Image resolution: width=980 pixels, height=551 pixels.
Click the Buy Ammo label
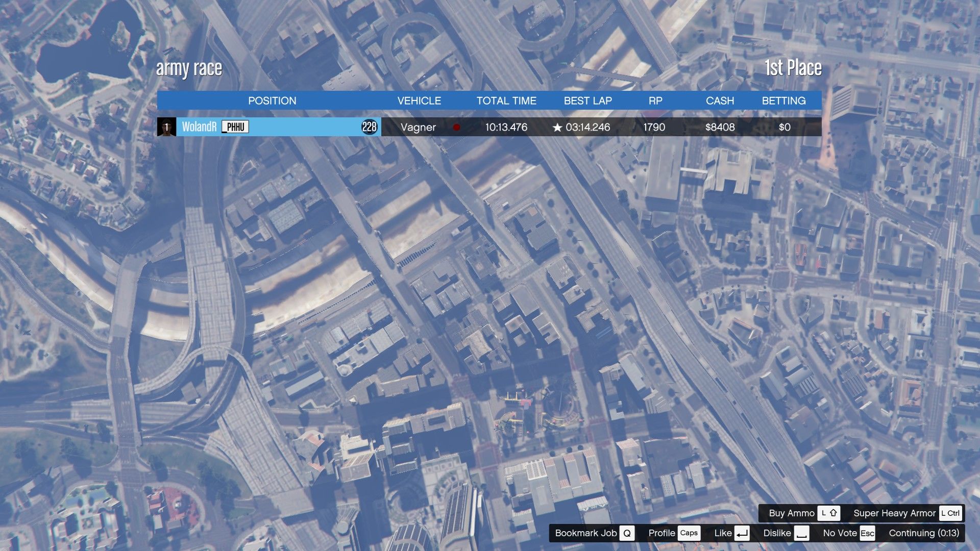791,513
